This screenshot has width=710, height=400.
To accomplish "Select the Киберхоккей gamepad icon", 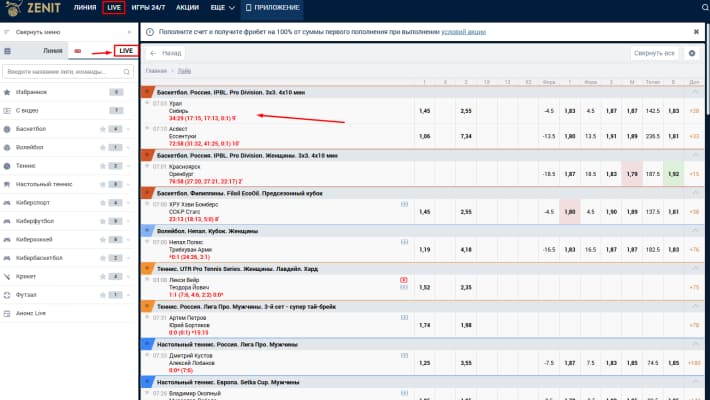I will [x=7, y=239].
